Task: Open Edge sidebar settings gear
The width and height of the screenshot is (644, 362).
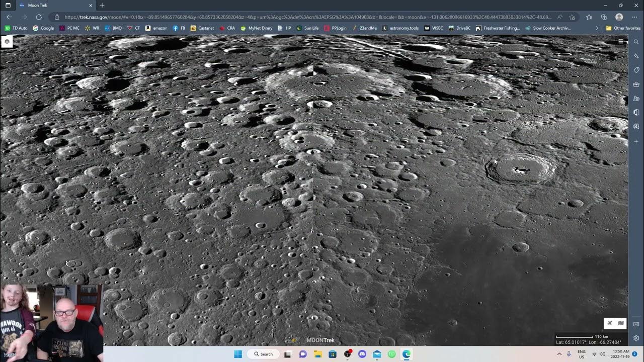Action: click(x=636, y=338)
